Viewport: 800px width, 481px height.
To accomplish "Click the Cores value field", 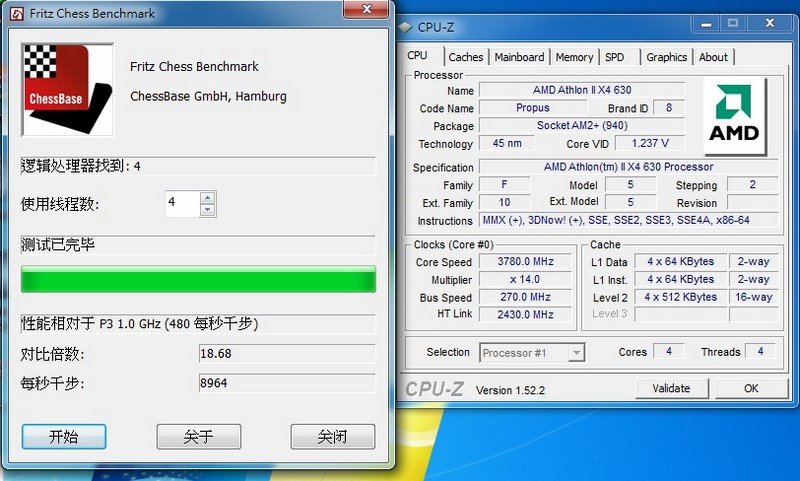I will point(669,351).
